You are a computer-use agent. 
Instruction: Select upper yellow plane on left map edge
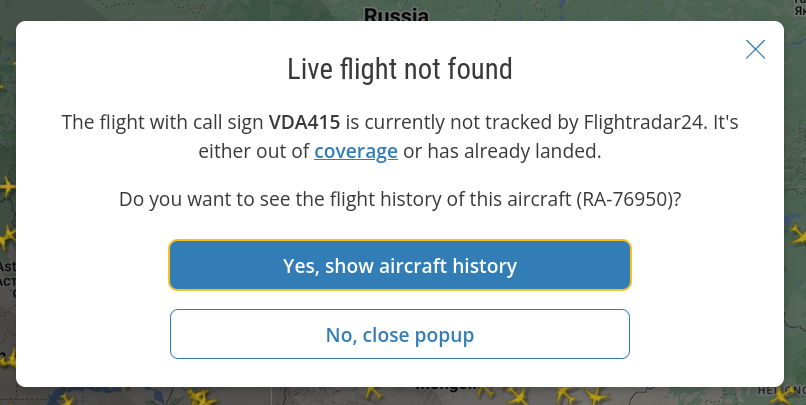pyautogui.click(x=7, y=186)
